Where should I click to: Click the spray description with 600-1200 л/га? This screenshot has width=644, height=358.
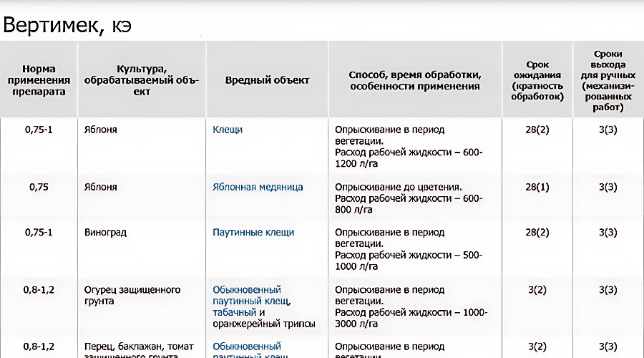click(x=409, y=147)
